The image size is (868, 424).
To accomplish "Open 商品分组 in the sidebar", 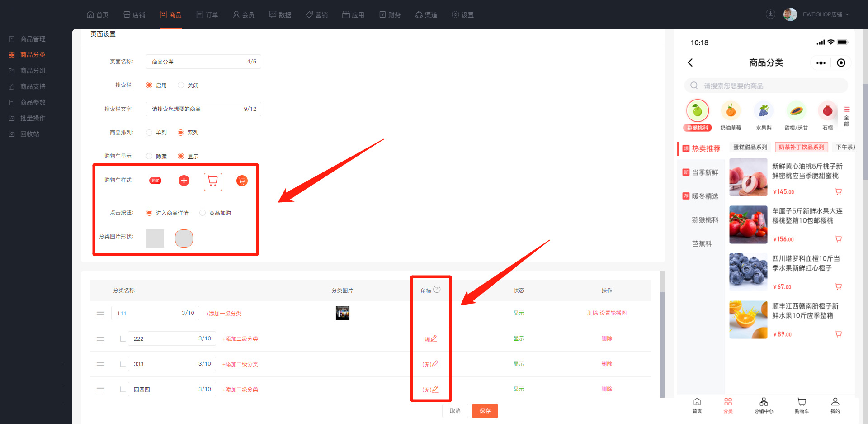I will point(33,71).
